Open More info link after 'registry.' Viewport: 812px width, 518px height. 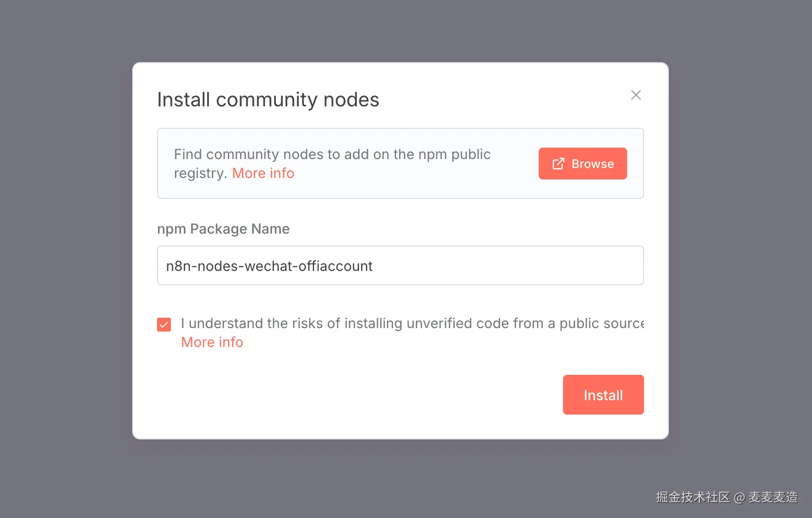click(x=263, y=173)
